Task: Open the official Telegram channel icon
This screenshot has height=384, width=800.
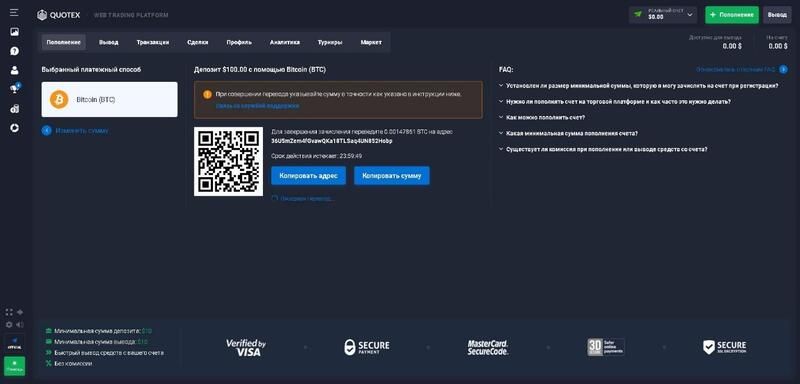Action: pyautogui.click(x=14, y=343)
